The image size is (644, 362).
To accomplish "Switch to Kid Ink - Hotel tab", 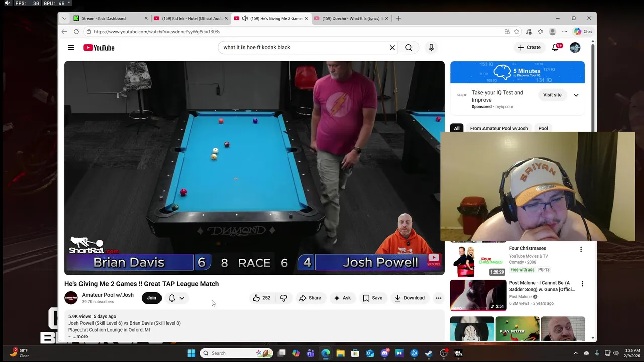I will (x=192, y=18).
